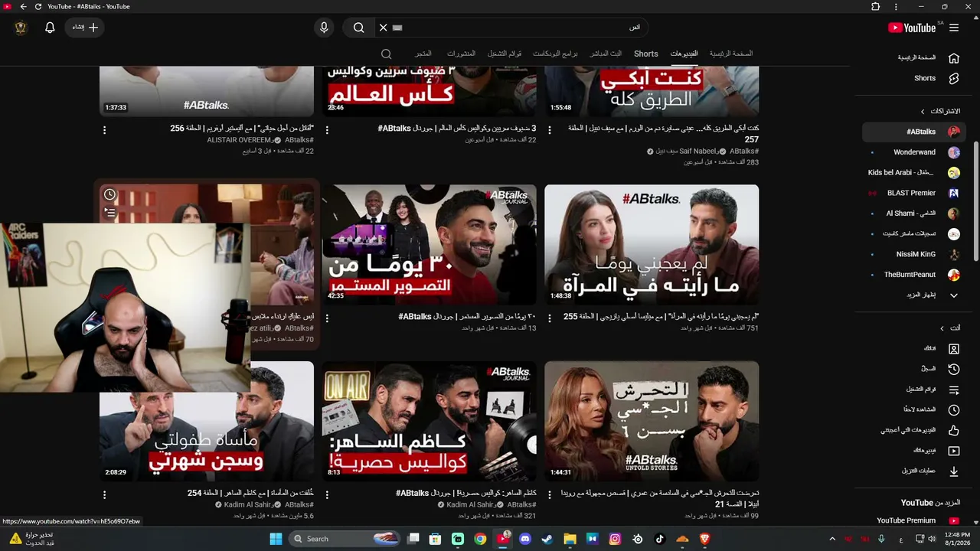
Task: Go back in the browser
Action: tap(23, 6)
